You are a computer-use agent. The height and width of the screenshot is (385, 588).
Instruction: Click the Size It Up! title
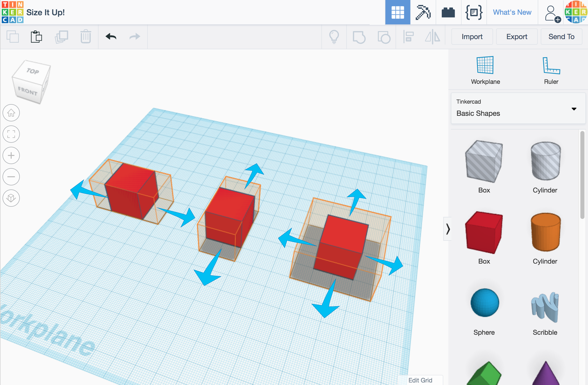[x=45, y=12]
